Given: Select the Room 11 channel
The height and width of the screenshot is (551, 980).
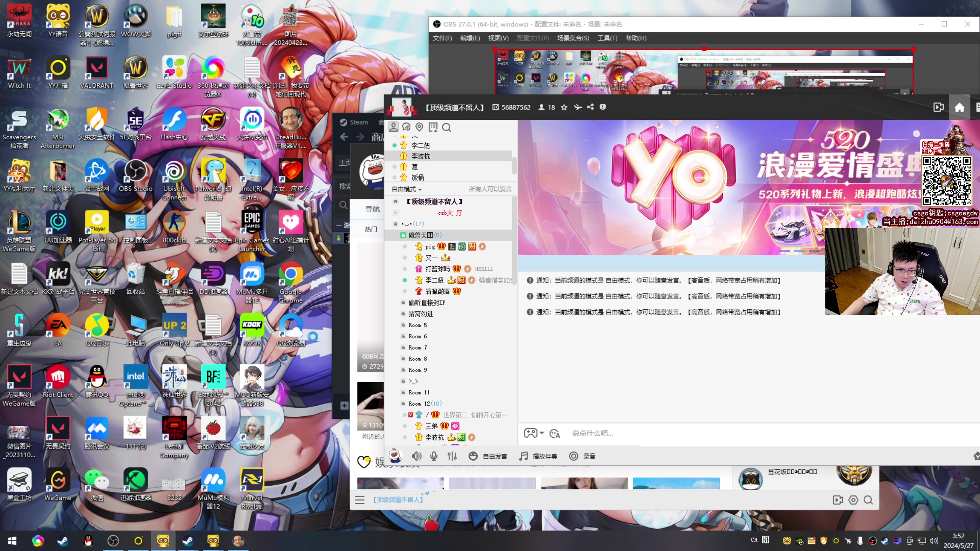Looking at the screenshot, I should [x=419, y=393].
